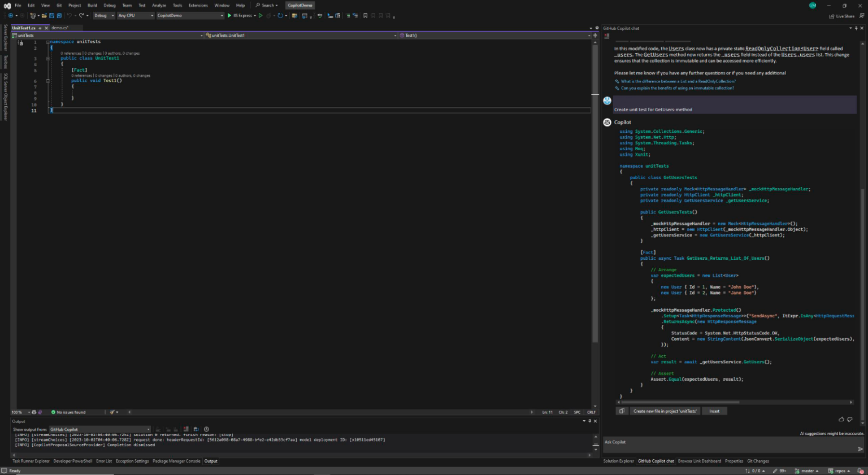Open the IIS Express dropdown arrow

(255, 15)
